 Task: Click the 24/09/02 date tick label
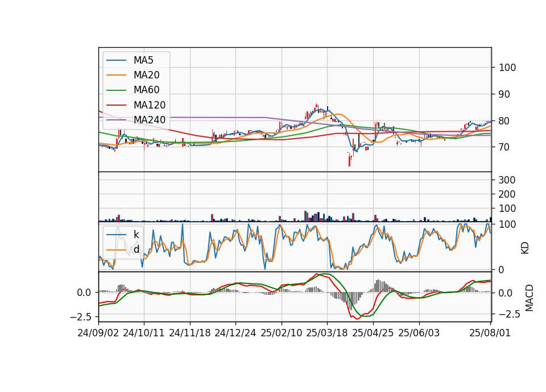98,333
